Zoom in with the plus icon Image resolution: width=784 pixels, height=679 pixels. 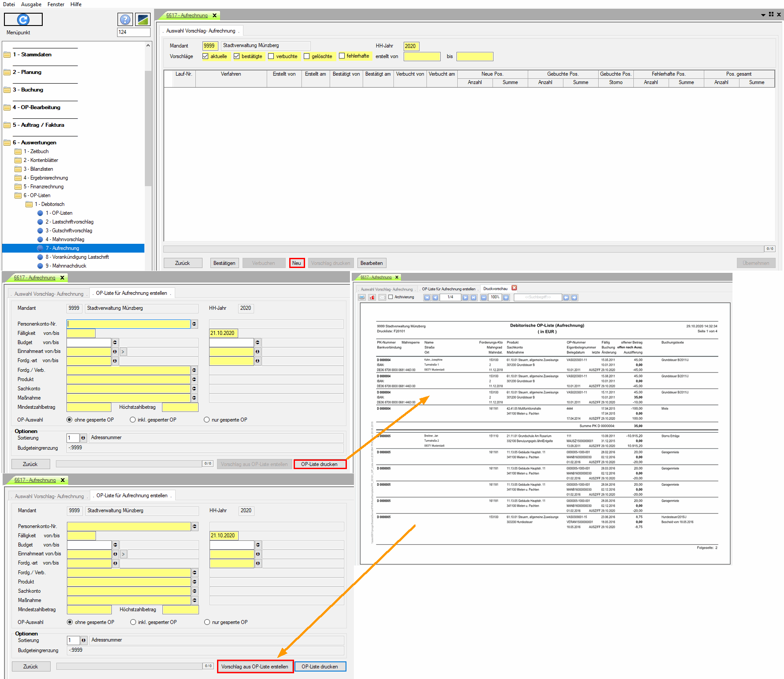[x=506, y=297]
